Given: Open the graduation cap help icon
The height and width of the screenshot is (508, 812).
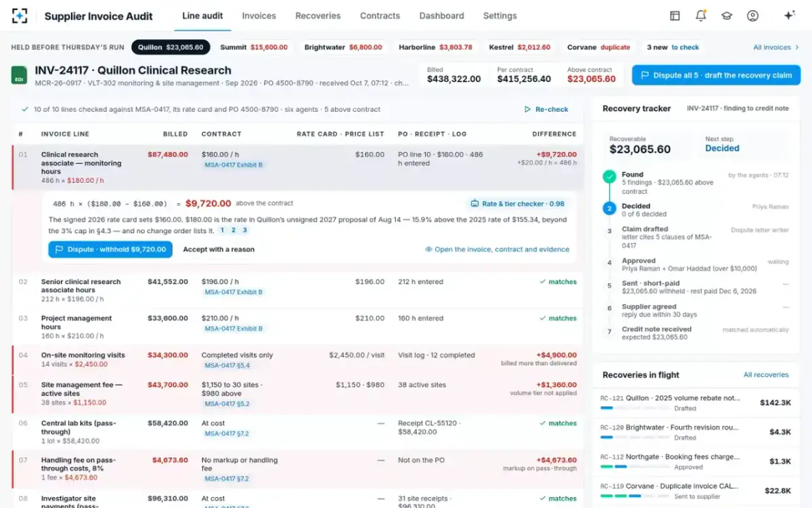Looking at the screenshot, I should [727, 16].
